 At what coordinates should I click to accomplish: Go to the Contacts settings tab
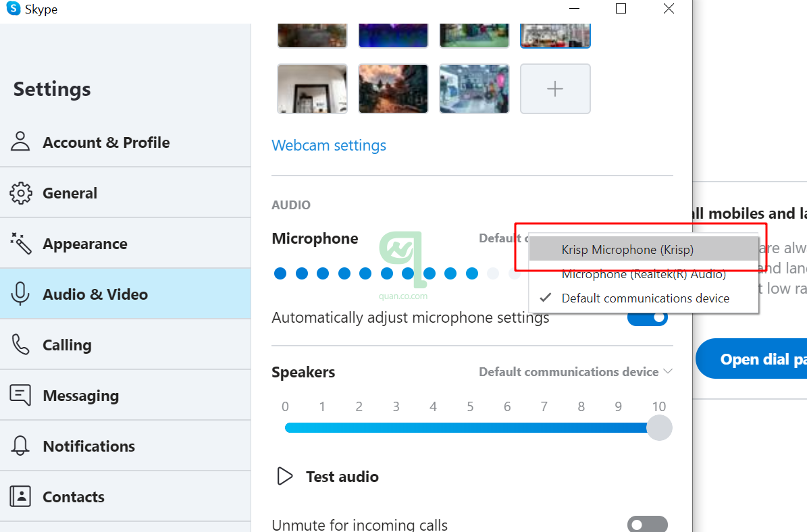(x=126, y=496)
